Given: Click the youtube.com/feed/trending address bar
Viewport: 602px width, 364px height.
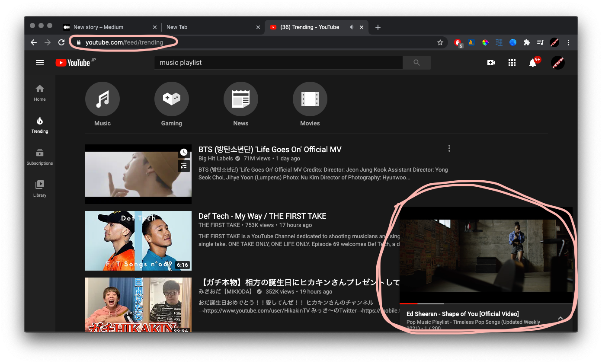Looking at the screenshot, I should click(x=259, y=42).
